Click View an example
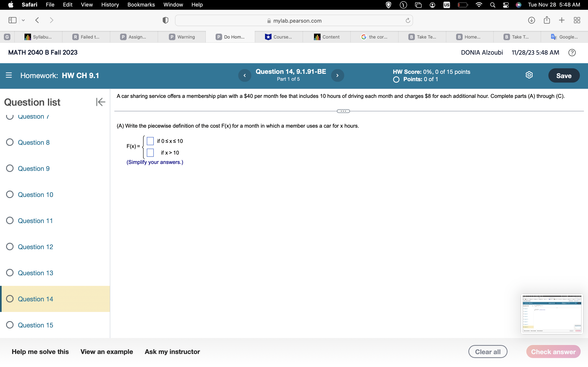 click(x=107, y=352)
